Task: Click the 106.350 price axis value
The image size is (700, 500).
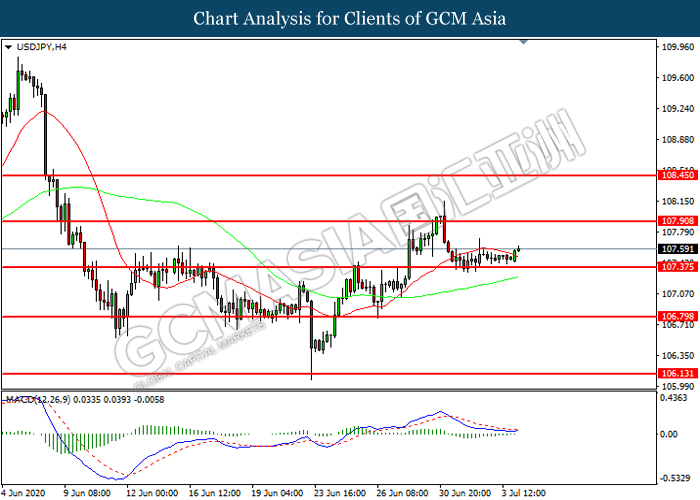Action: (x=678, y=356)
